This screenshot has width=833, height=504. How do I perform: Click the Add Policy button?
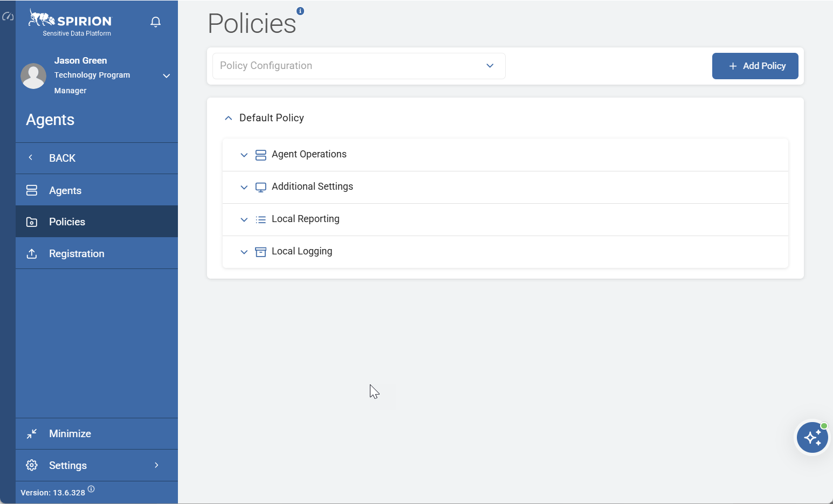point(755,66)
